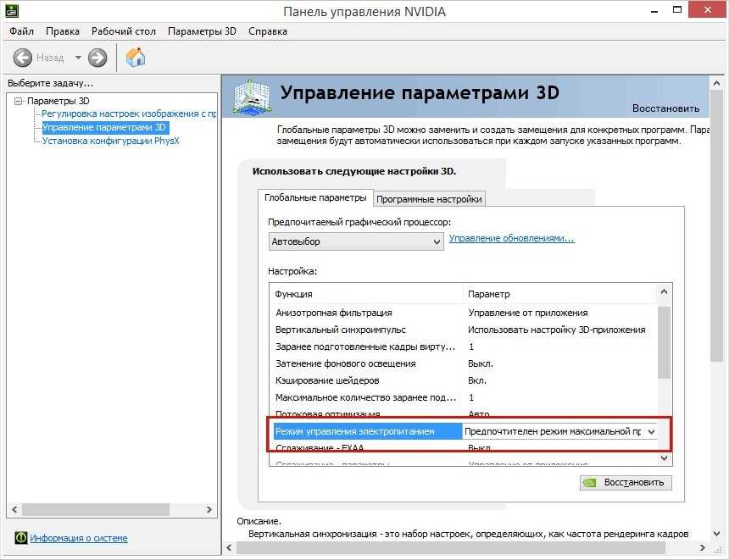This screenshot has width=729, height=560.
Task: Click the Back arrow icon
Action: 22,58
